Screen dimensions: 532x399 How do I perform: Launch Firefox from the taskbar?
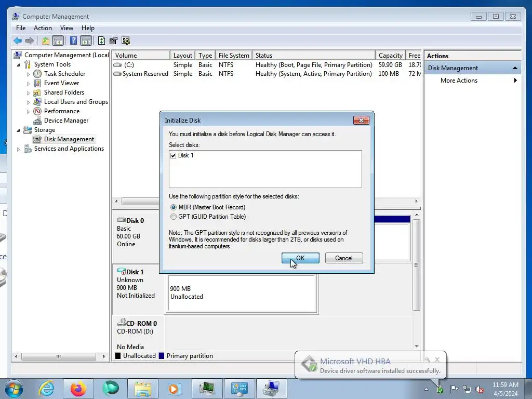point(78,389)
